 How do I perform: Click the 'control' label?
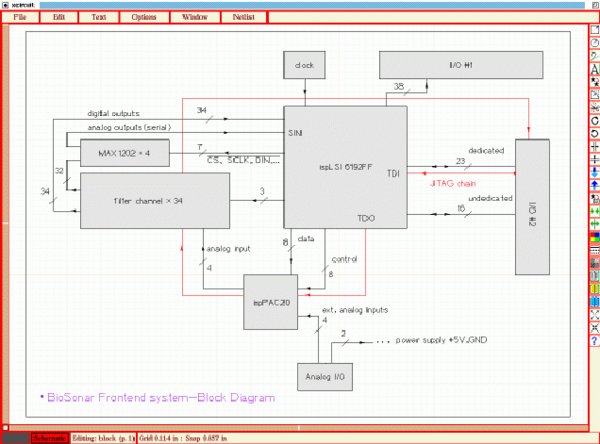(344, 260)
